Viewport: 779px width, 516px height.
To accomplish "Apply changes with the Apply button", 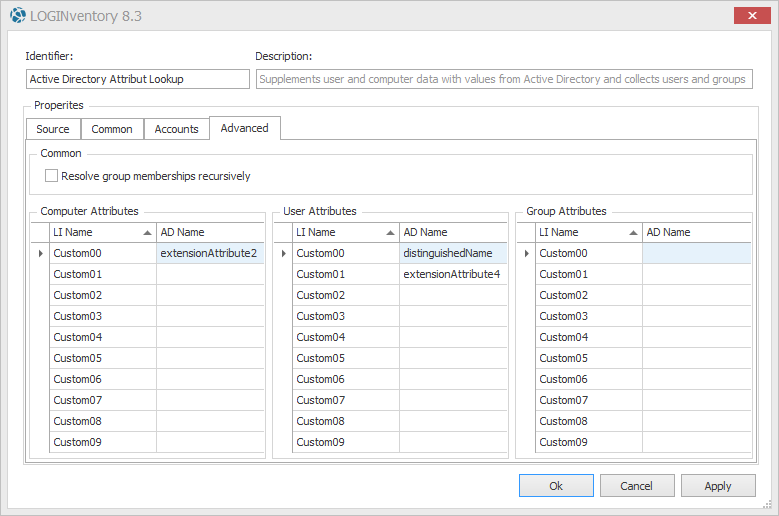I will click(717, 486).
